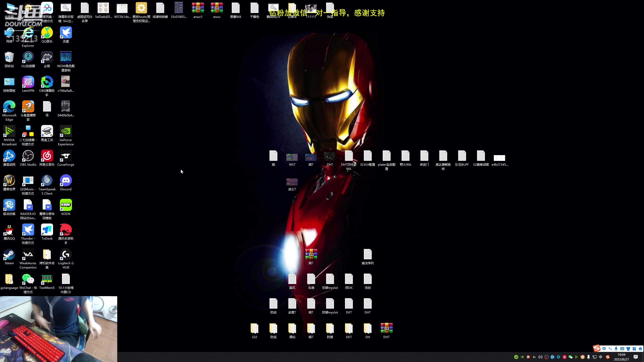The image size is (644, 362).
Task: Open the ToDesk shortcut
Action: [x=47, y=232]
